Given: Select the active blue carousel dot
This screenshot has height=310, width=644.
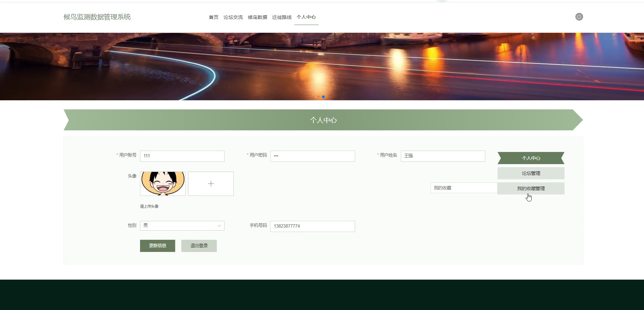Looking at the screenshot, I should point(323,97).
